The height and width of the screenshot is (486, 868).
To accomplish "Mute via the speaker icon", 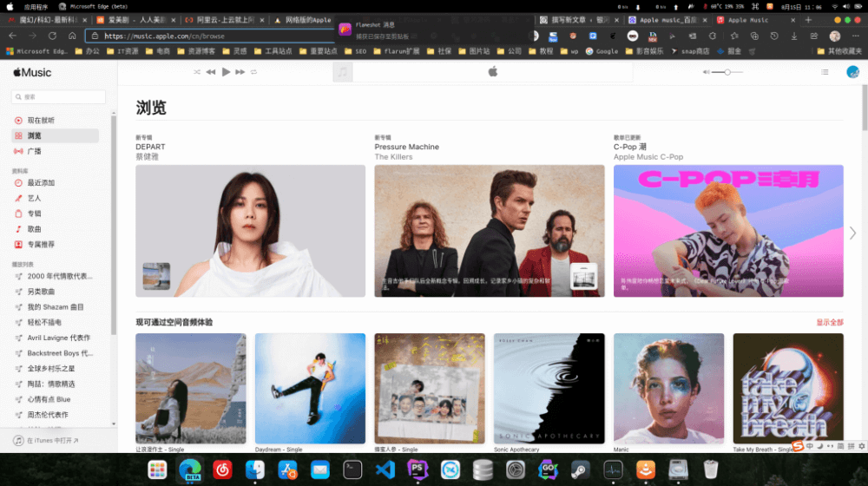I will 706,72.
